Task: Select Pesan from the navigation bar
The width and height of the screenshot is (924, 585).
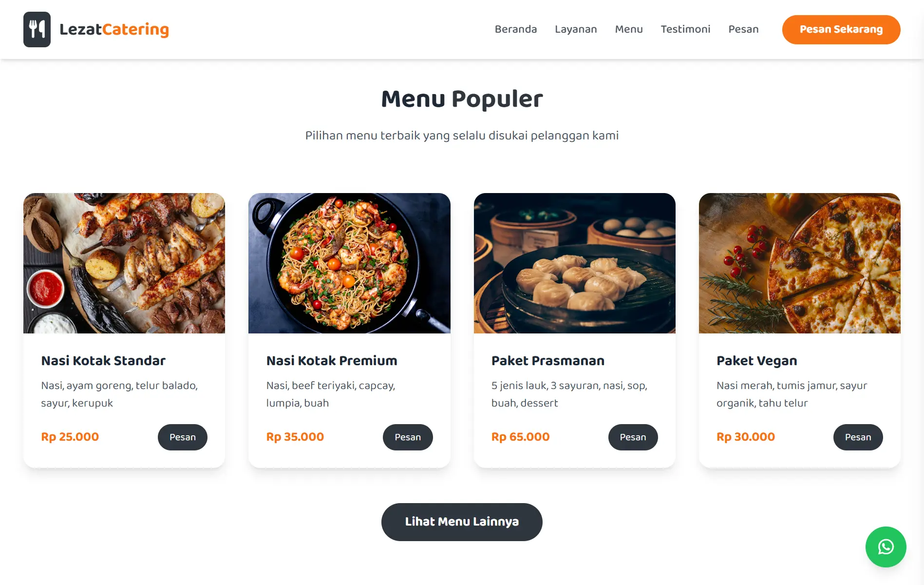Action: pos(743,29)
